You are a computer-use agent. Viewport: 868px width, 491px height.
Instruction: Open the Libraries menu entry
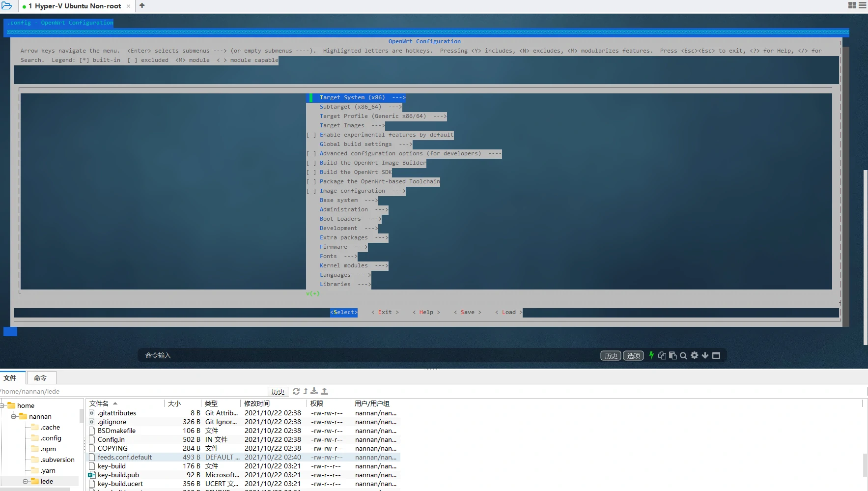[345, 284]
